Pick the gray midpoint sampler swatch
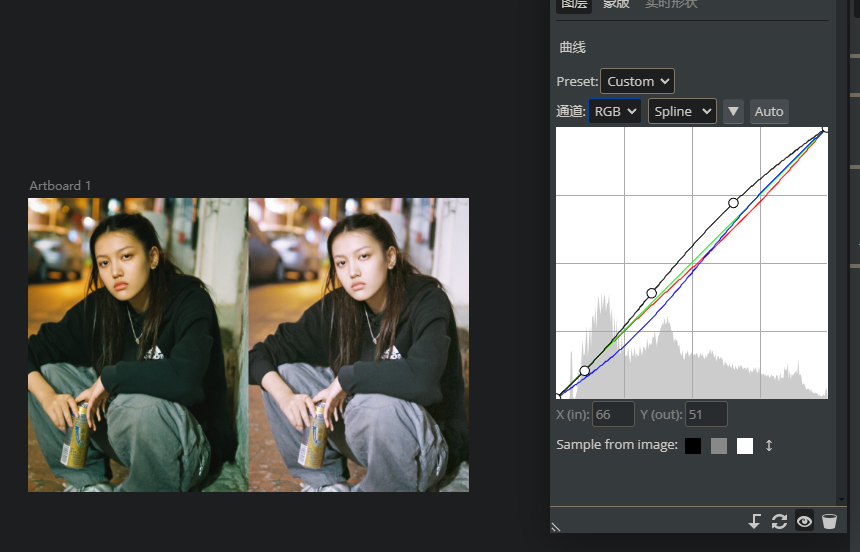 [x=718, y=446]
